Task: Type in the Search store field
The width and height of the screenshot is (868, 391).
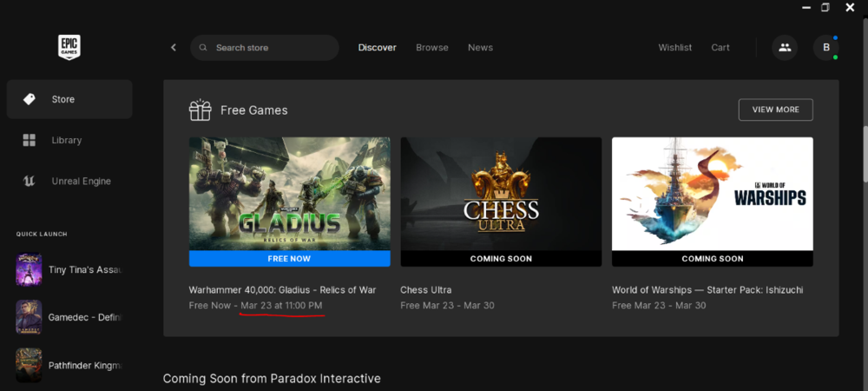Action: coord(265,48)
